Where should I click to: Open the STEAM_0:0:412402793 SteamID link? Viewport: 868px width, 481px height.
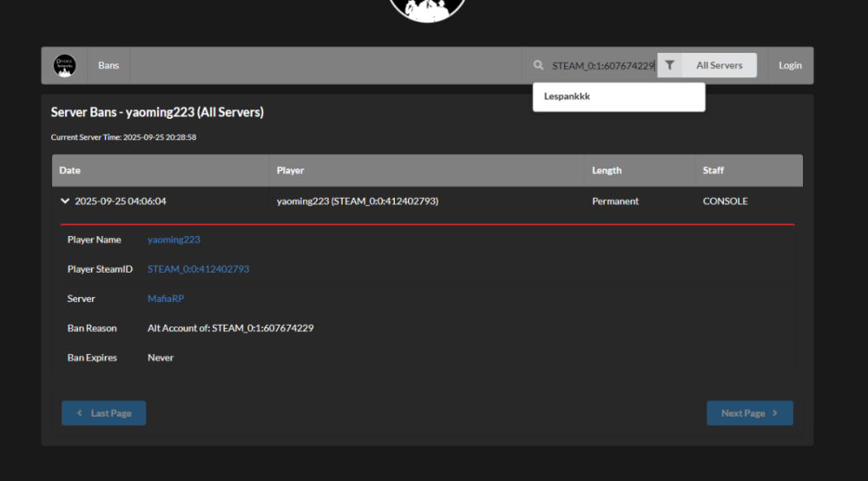point(198,269)
